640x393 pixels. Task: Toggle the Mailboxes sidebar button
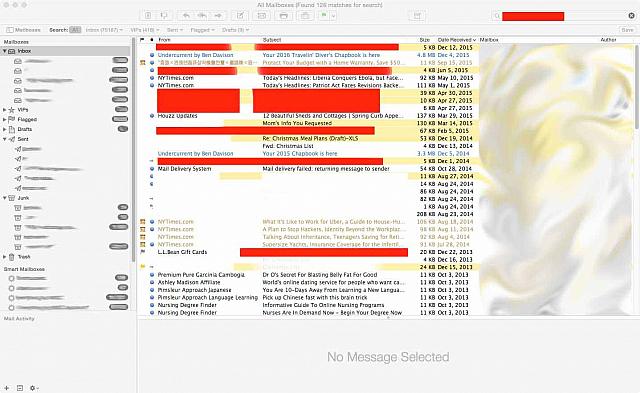point(24,30)
